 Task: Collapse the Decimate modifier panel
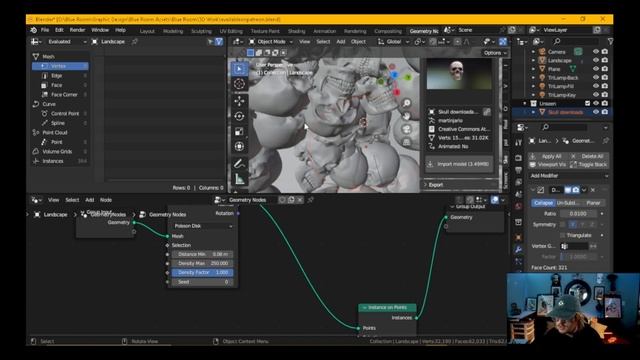533,190
